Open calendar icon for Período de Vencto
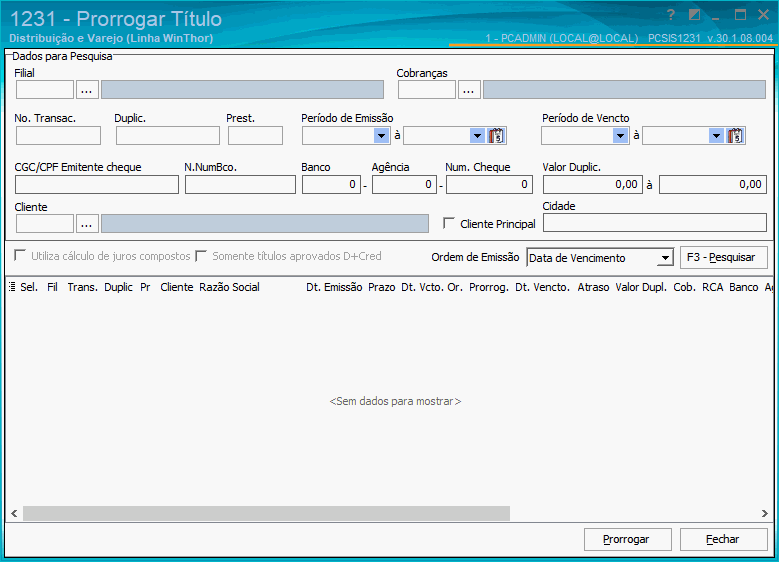 [736, 136]
